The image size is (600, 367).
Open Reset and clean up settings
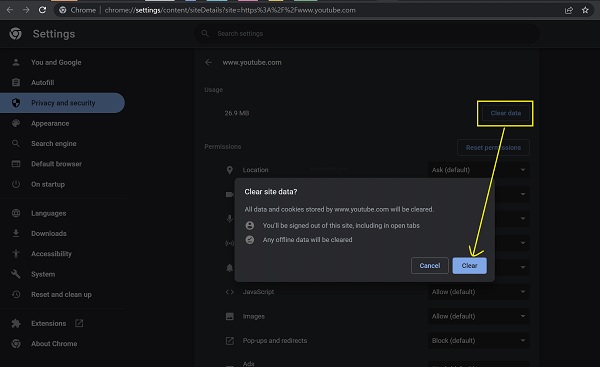pos(62,295)
